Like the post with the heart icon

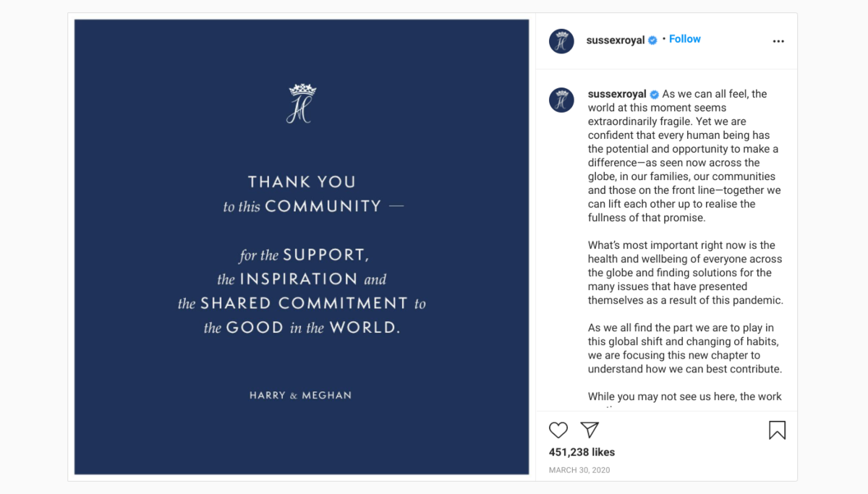tap(558, 430)
